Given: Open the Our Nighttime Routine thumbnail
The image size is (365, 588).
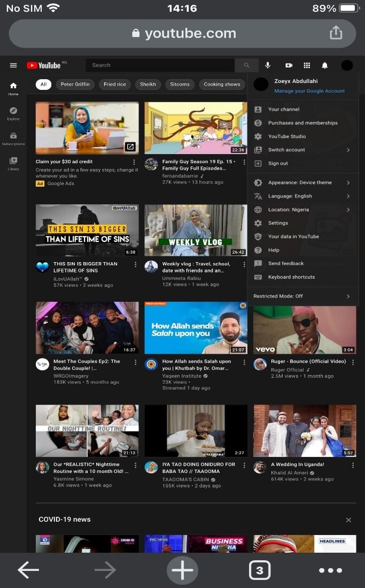Looking at the screenshot, I should 87,431.
